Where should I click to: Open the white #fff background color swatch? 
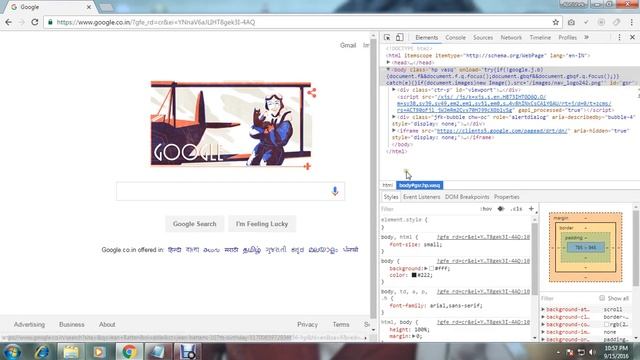431,268
